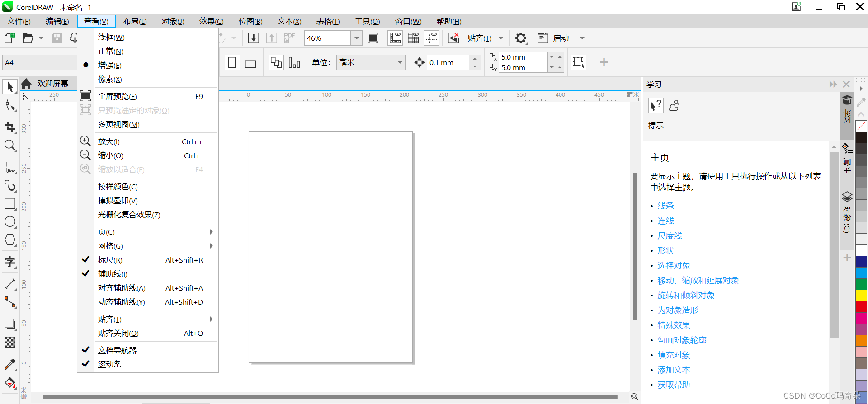868x404 pixels.
Task: Pick the green color swatch in palette
Action: (x=861, y=284)
